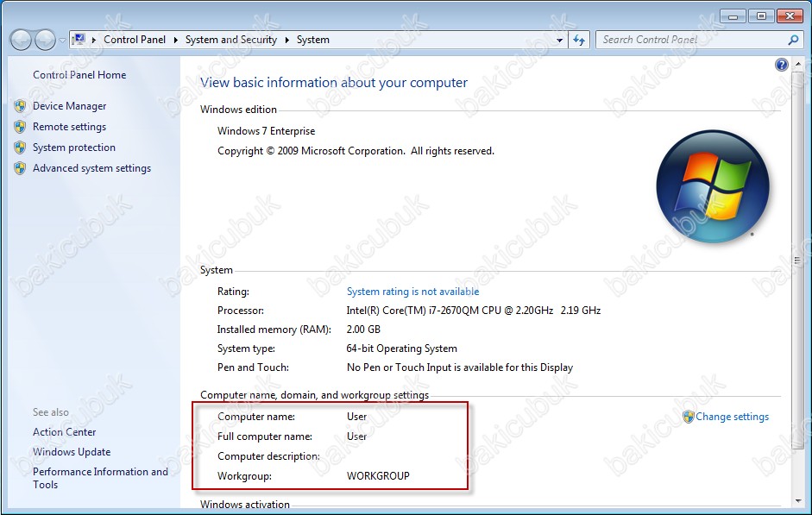
Task: Click the shield icon beside Advanced system settings
Action: click(20, 169)
